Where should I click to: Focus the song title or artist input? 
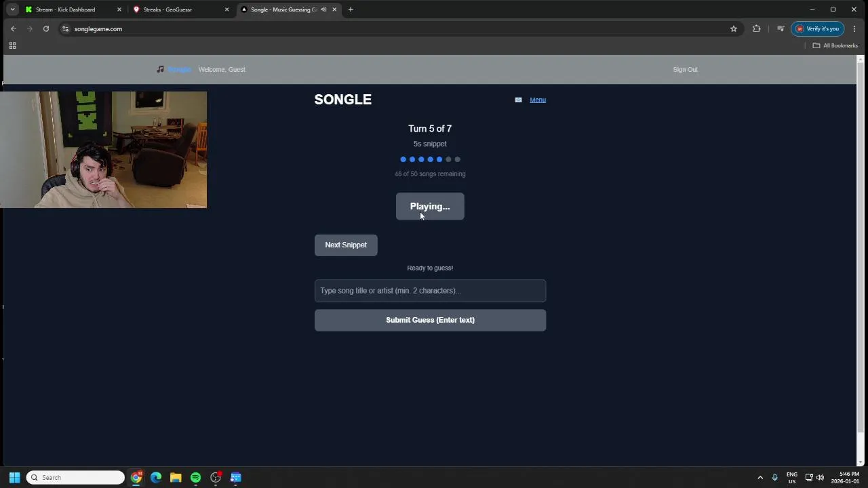tap(430, 291)
